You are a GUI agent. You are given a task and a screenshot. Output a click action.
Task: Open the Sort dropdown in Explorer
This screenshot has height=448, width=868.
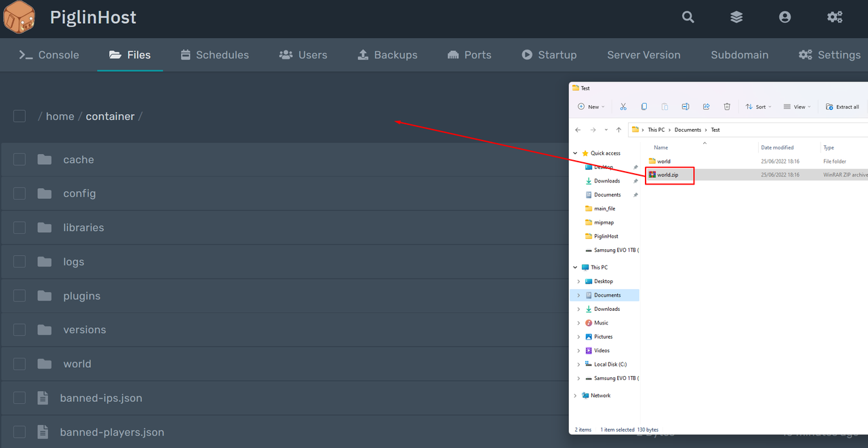click(758, 107)
